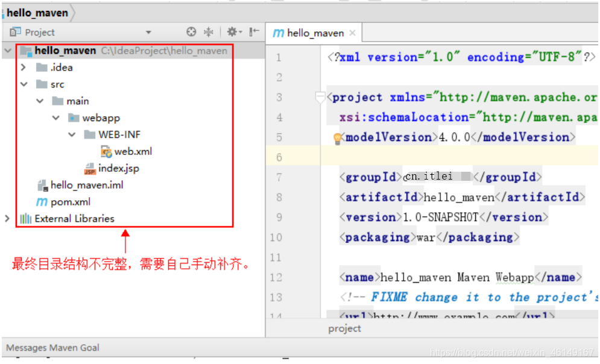Click the artifactId value hello_maven
The height and width of the screenshot is (364, 600).
[459, 197]
